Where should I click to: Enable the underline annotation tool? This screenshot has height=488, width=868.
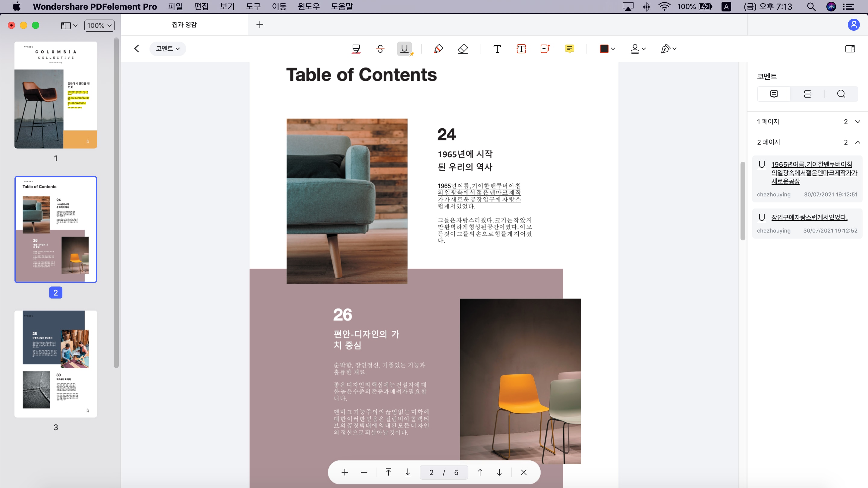click(x=405, y=48)
